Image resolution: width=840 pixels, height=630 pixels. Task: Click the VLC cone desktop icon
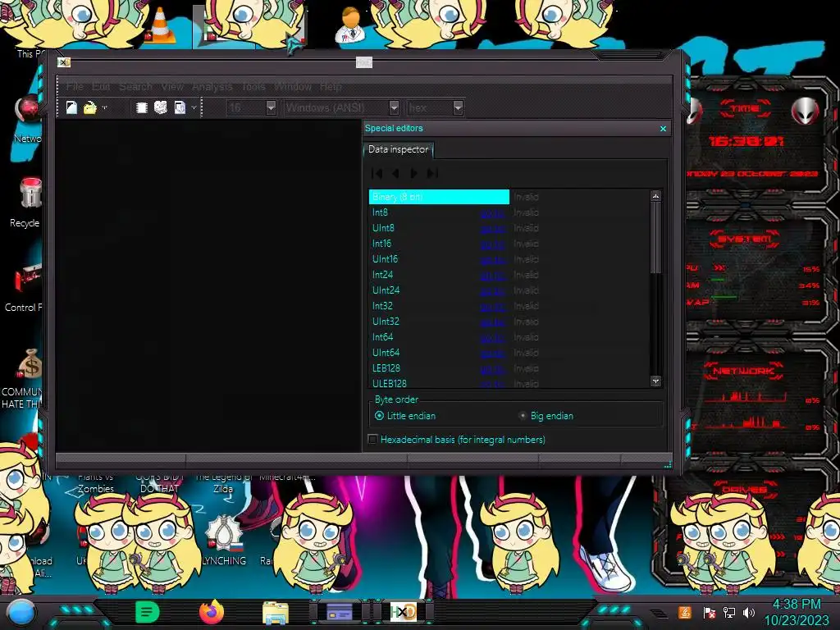pos(160,25)
